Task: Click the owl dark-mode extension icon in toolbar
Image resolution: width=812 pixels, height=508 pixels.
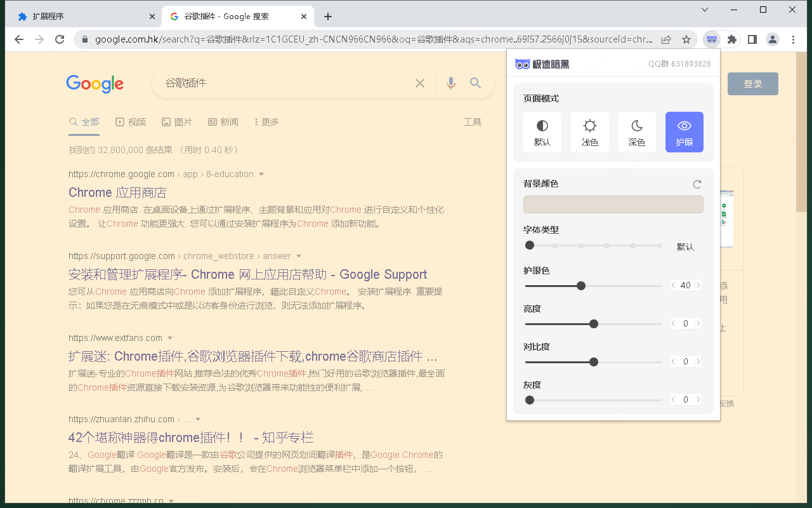Action: (x=712, y=39)
